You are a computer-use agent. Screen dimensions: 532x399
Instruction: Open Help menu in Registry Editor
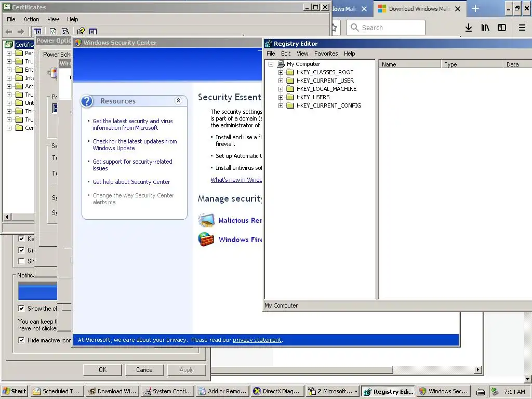click(349, 54)
